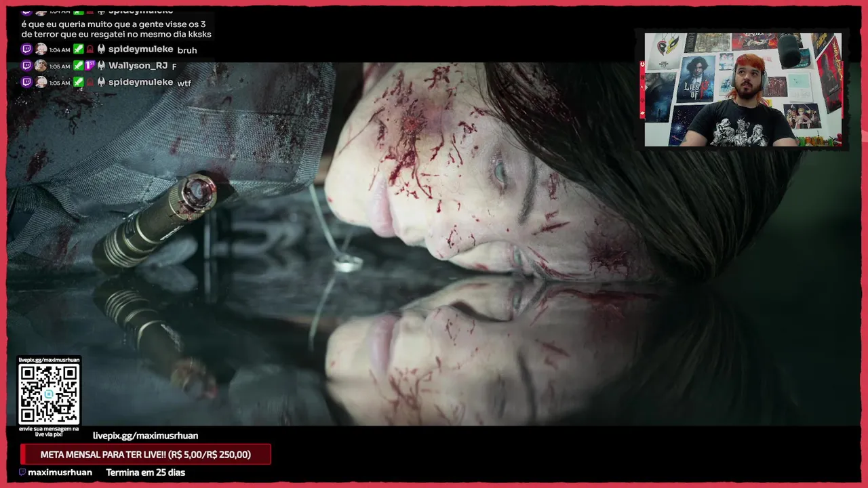
Task: Click the green sword moderator badge on the "bruh" row
Action: (x=79, y=49)
